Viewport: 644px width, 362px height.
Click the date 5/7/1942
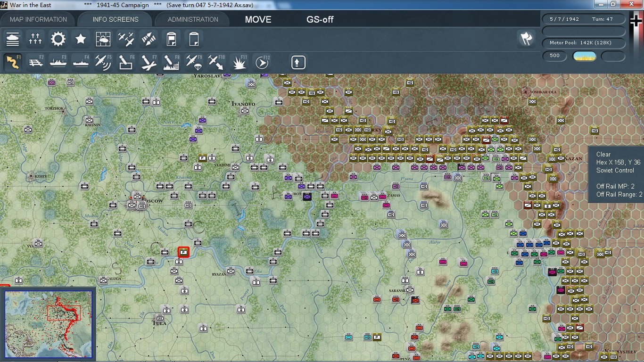pos(564,19)
